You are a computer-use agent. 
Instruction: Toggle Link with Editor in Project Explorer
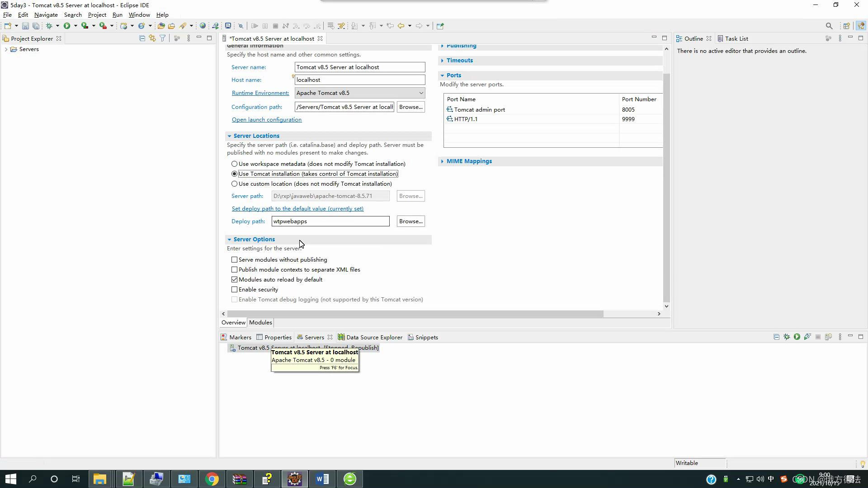click(152, 38)
